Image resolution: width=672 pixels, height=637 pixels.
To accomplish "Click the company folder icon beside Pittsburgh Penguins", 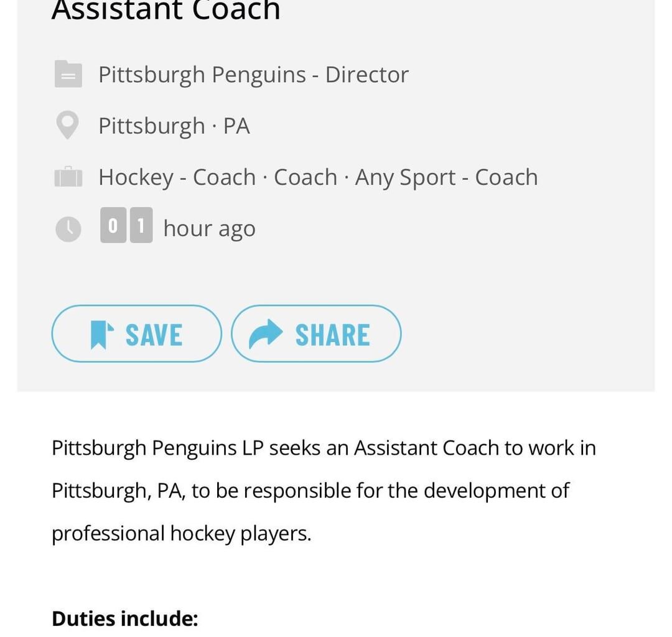I will [x=68, y=74].
